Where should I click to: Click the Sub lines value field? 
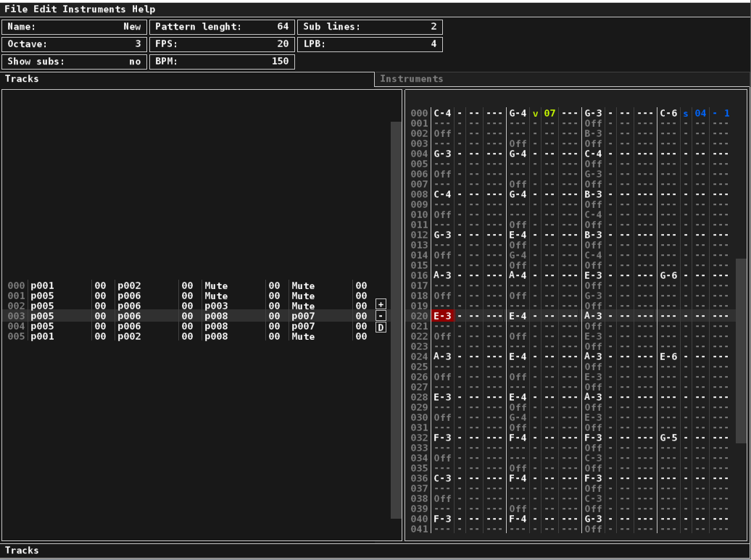[x=370, y=27]
